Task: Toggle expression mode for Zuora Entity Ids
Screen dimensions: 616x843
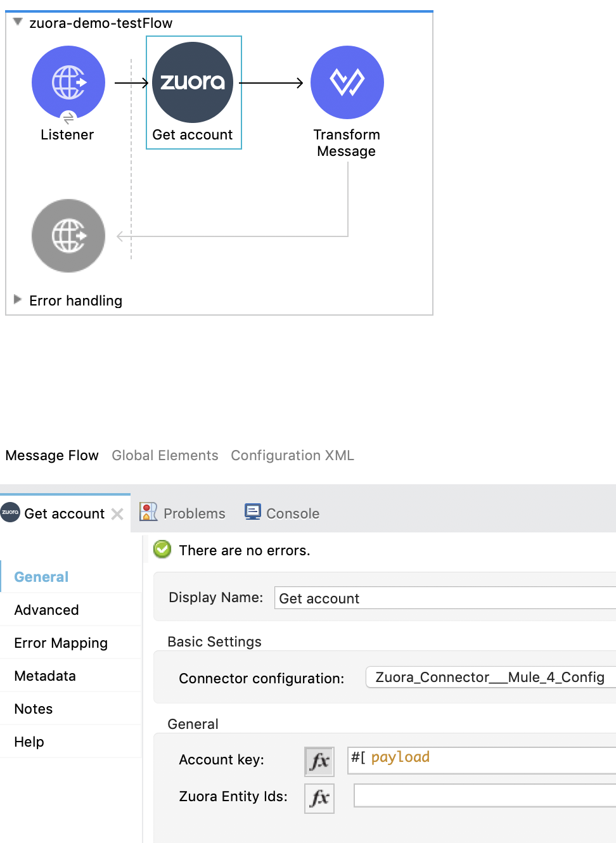Action: tap(319, 798)
